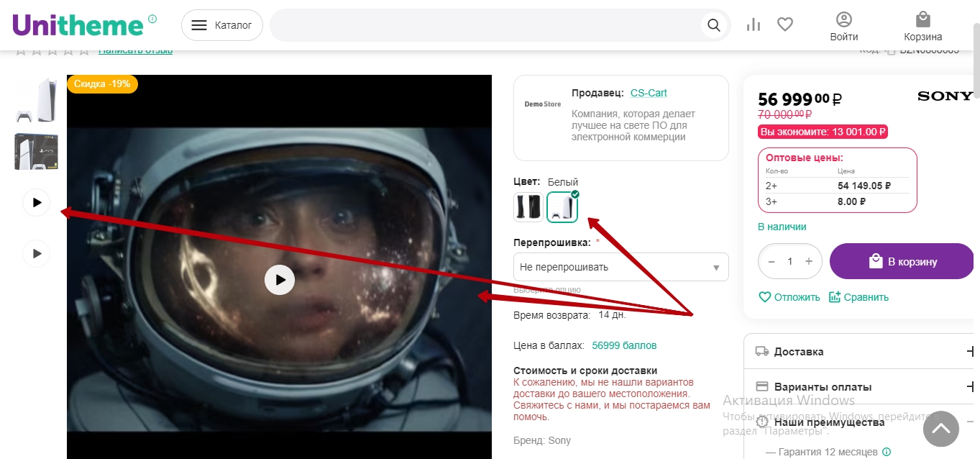Image resolution: width=980 pixels, height=459 pixels.
Task: Click the В наличии stock status
Action: pos(782,227)
